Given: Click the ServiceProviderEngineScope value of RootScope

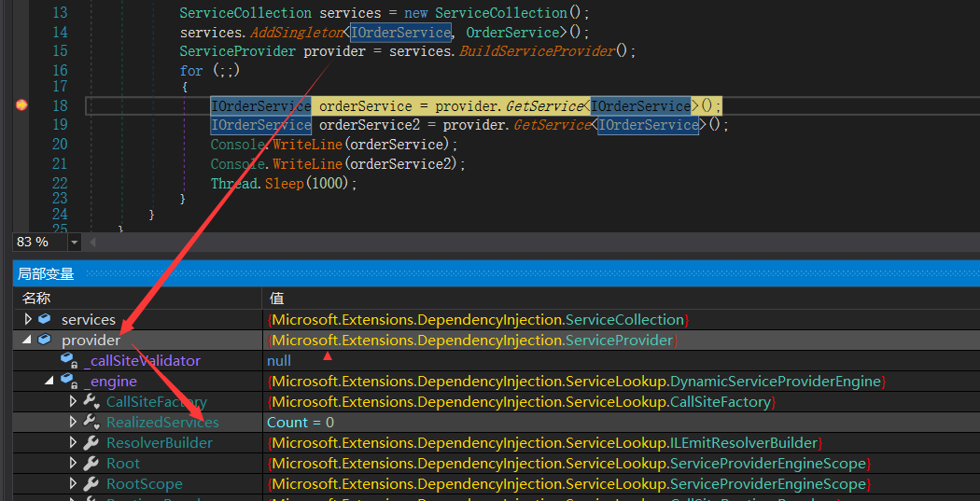Looking at the screenshot, I should click(568, 484).
